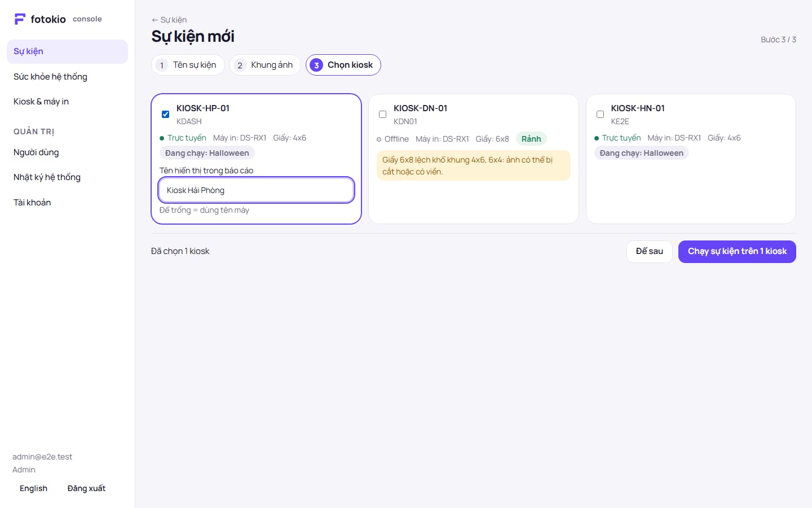Click the fotokio logo icon

(x=20, y=19)
